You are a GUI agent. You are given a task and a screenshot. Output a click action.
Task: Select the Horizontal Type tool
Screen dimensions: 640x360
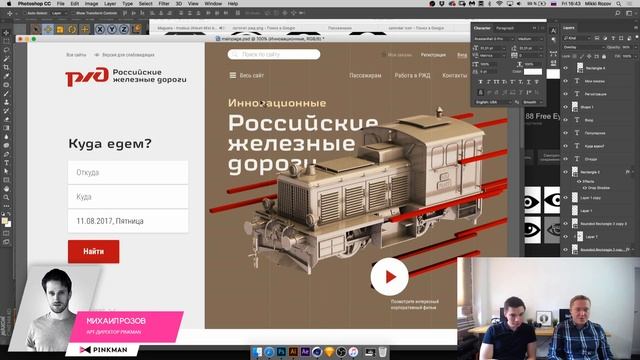pyautogui.click(x=6, y=162)
